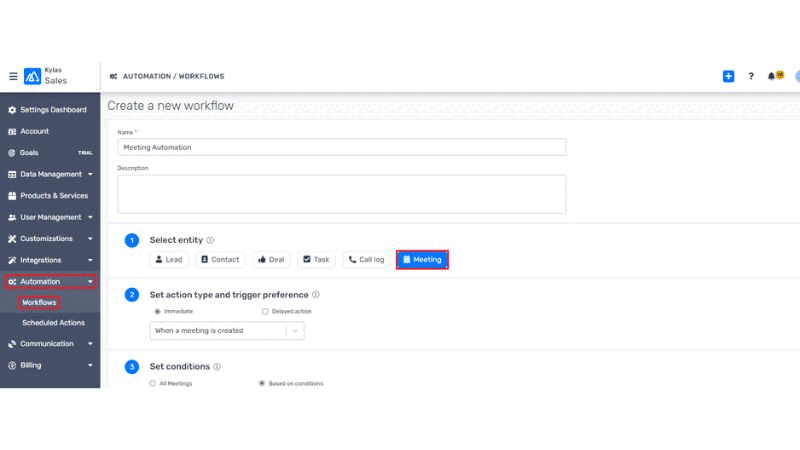
Task: Choose the Contact entity button
Action: click(x=220, y=259)
